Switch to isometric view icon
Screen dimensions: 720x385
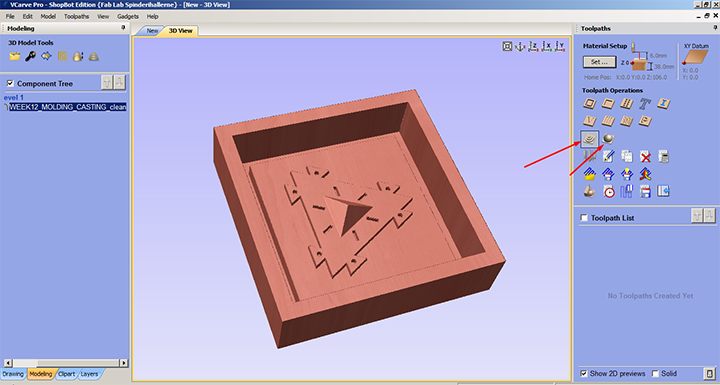click(520, 46)
